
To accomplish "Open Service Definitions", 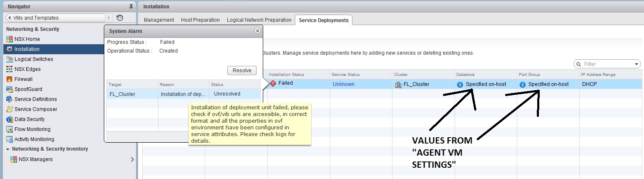I will [35, 99].
